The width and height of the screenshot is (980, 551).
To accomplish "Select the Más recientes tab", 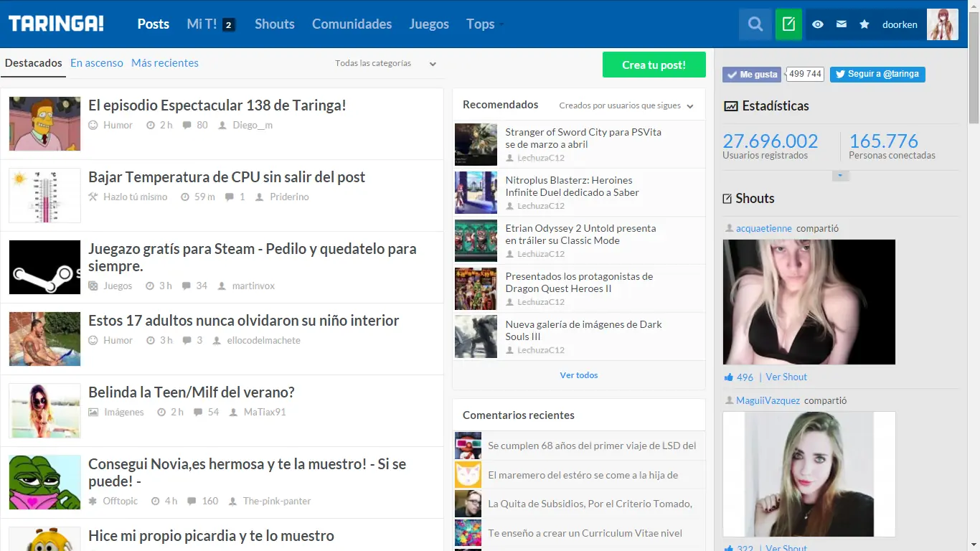I will (164, 62).
